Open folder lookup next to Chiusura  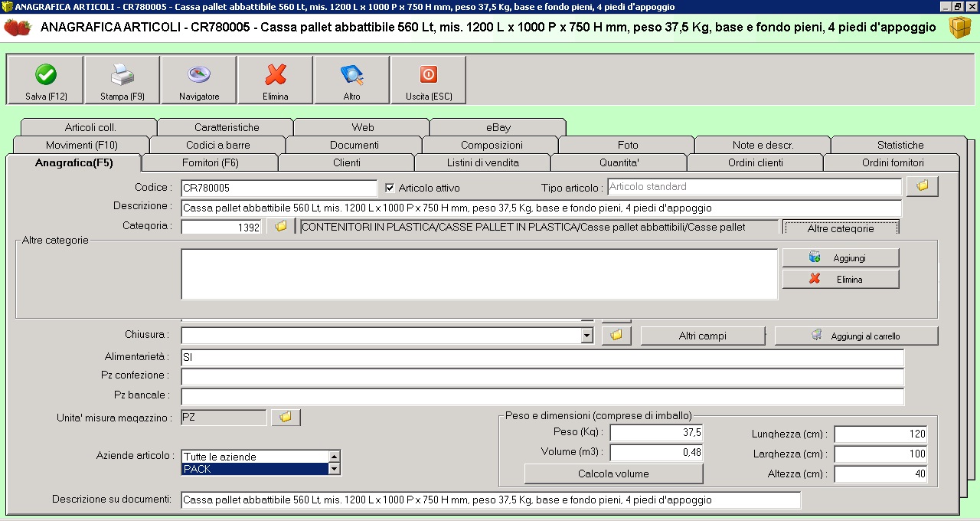616,336
